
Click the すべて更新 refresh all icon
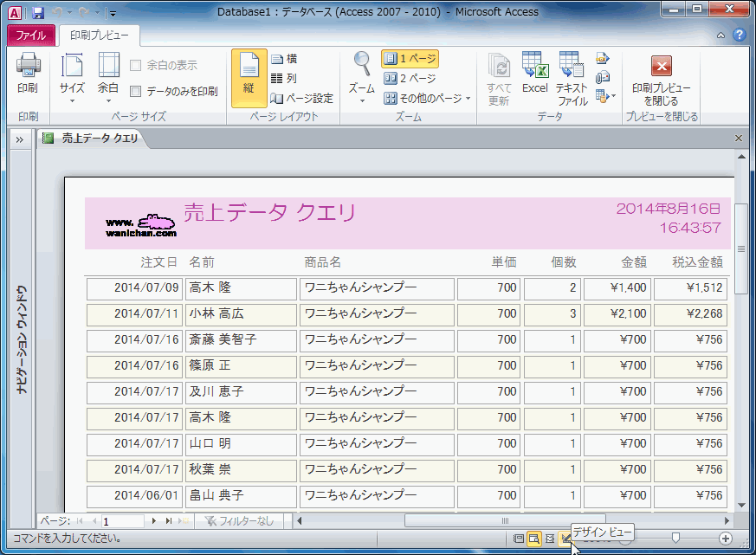pos(499,78)
